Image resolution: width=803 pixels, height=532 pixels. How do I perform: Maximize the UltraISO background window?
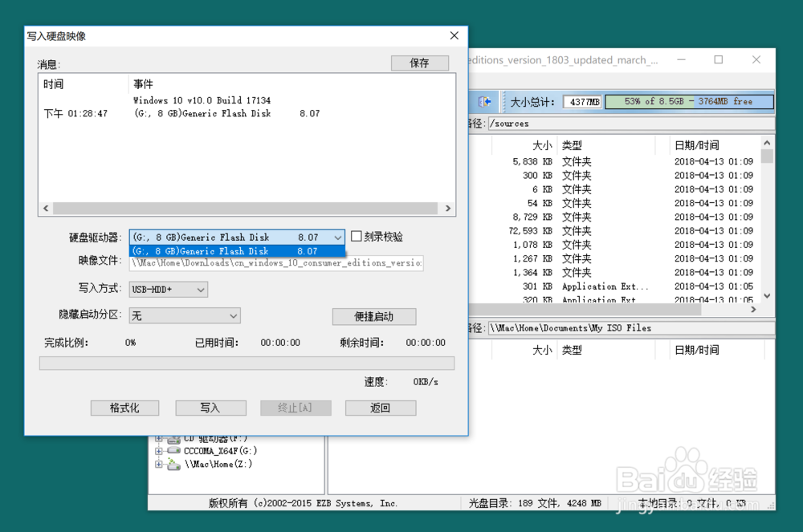point(719,60)
